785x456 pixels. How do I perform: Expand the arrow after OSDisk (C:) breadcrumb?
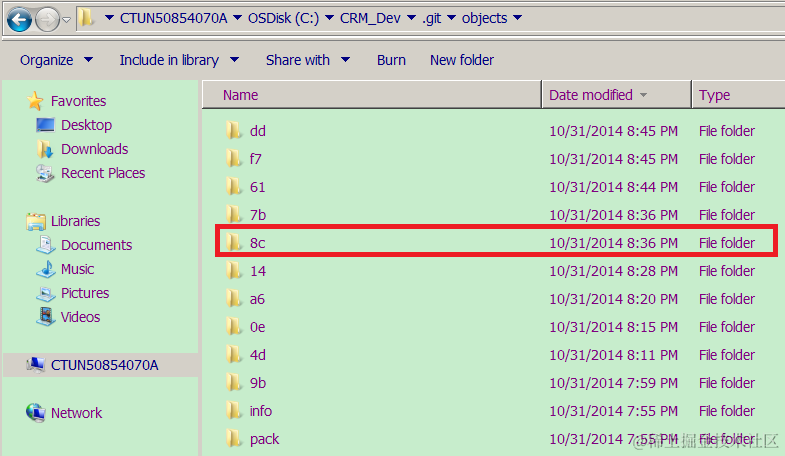(329, 18)
